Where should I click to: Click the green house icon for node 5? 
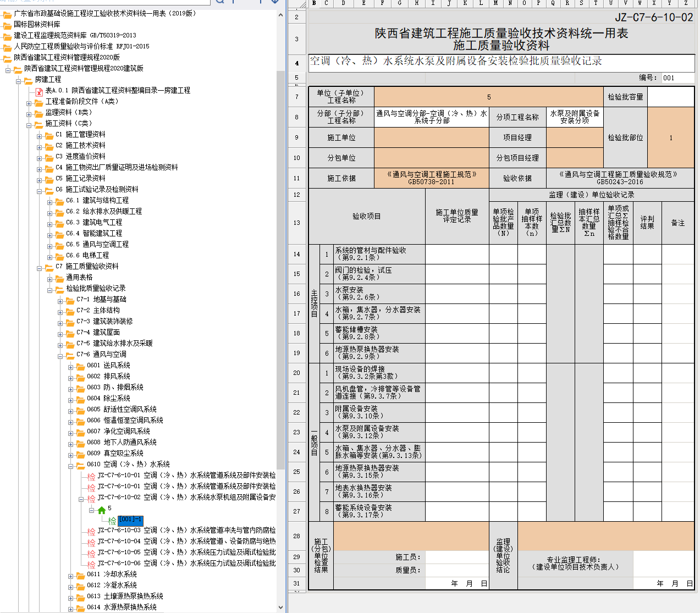(102, 510)
